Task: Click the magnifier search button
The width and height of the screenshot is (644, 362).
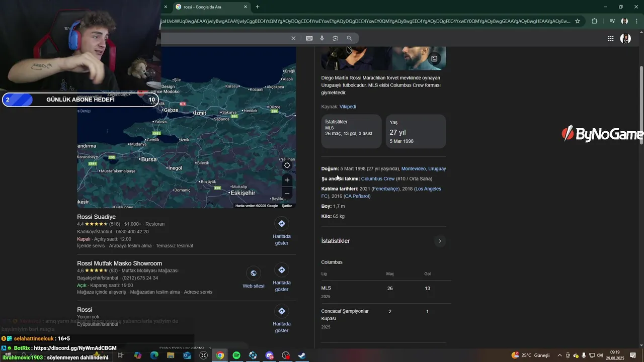Action: point(349,38)
